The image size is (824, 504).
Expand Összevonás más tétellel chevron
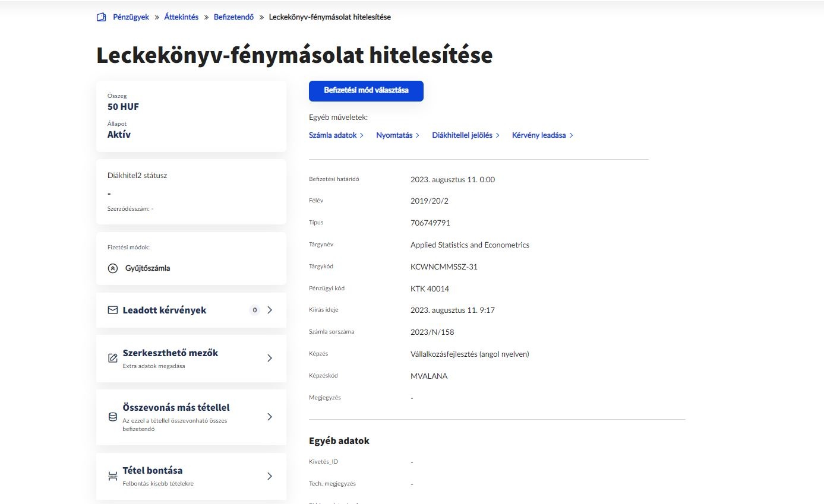(x=270, y=417)
